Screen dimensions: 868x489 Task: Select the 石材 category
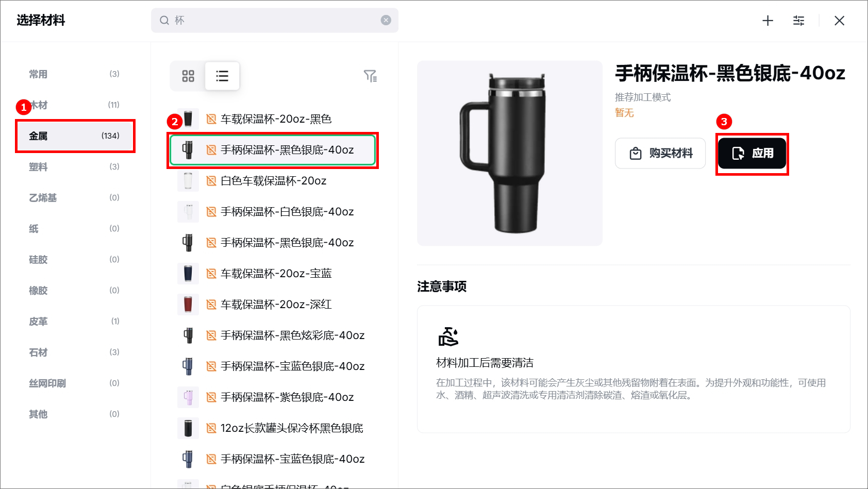tap(75, 352)
